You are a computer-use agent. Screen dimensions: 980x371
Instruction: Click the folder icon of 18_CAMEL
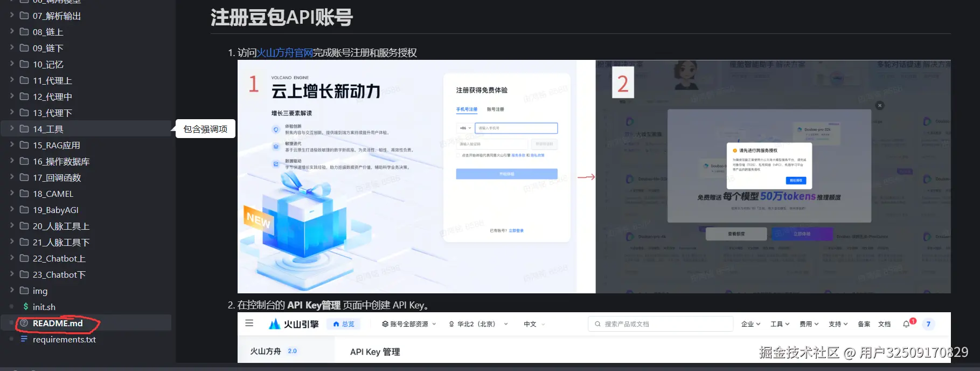(24, 194)
